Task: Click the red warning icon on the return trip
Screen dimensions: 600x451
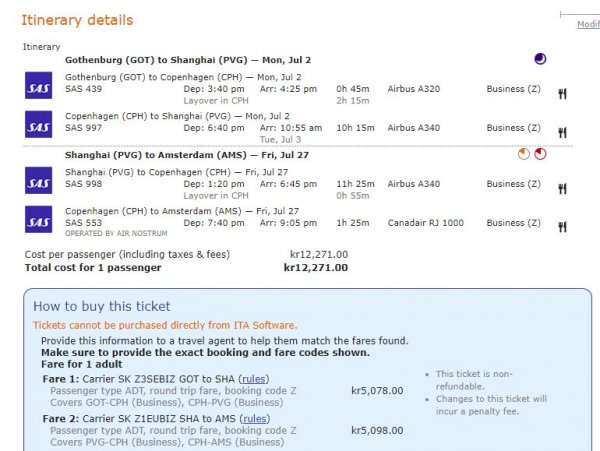Action: [540, 154]
